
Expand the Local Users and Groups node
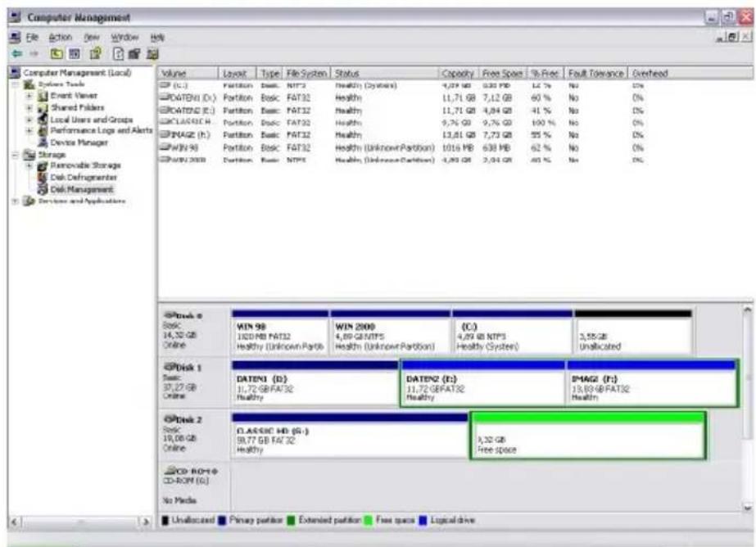[29, 120]
